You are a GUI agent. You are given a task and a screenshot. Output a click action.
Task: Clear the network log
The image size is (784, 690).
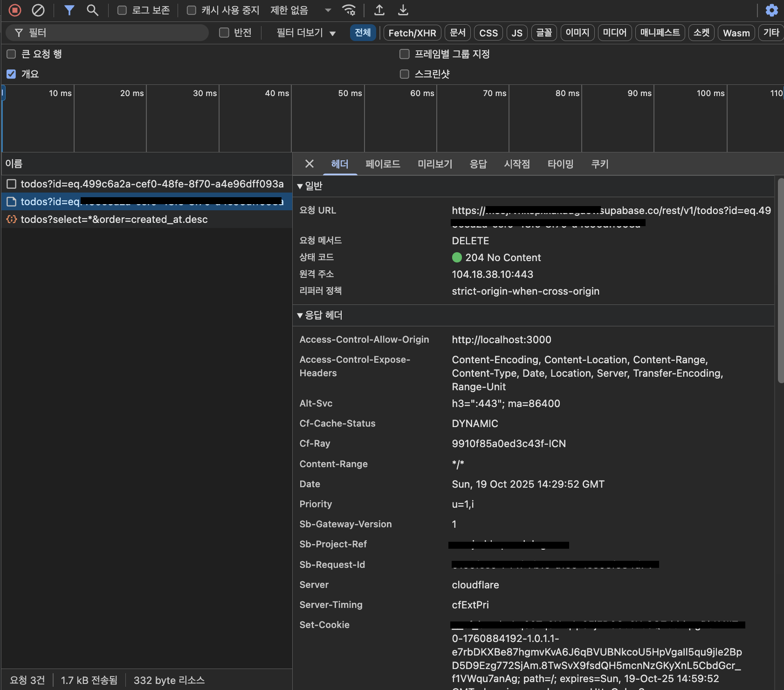[38, 10]
